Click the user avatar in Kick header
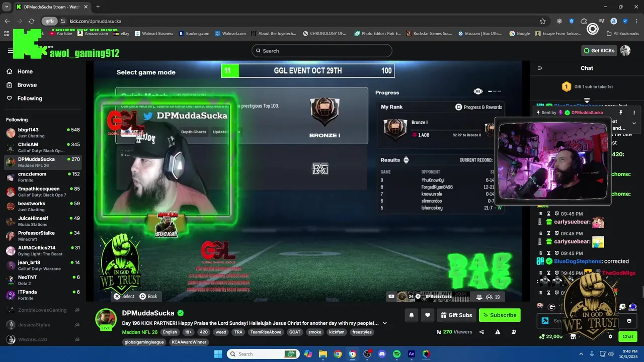 click(x=625, y=50)
